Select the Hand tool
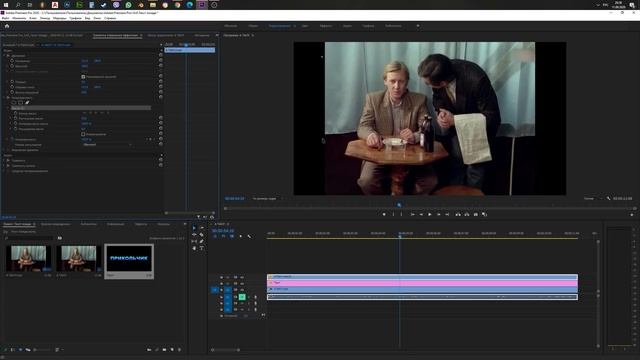 [194, 248]
